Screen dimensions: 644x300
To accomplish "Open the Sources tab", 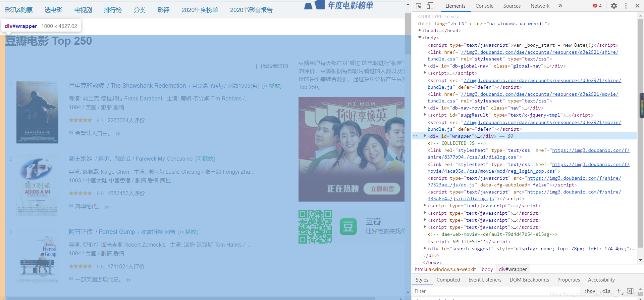I will pyautogui.click(x=512, y=6).
